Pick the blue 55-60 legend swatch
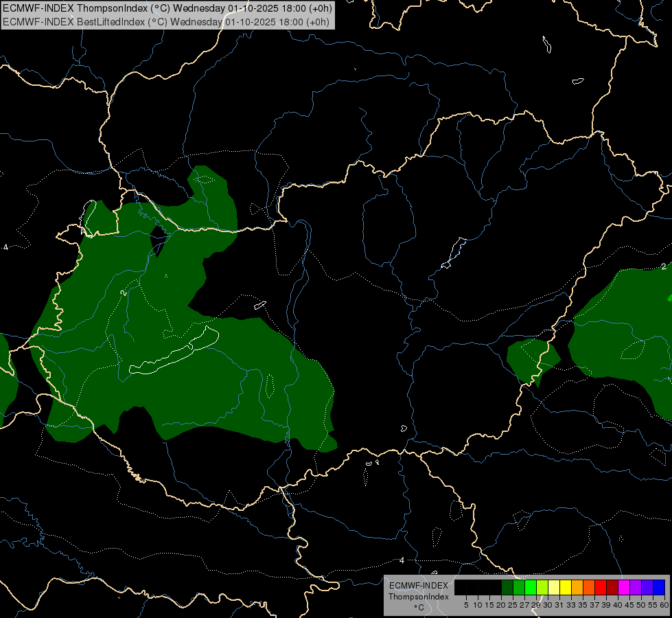Screen dimensions: 672x618 tap(659, 587)
